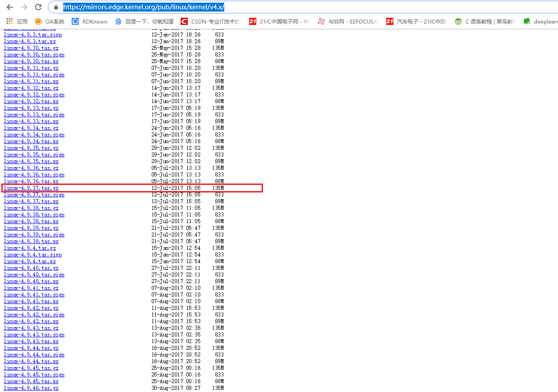
Task: Open the linux-4.9.40.tar.gz link
Action: pos(31,268)
